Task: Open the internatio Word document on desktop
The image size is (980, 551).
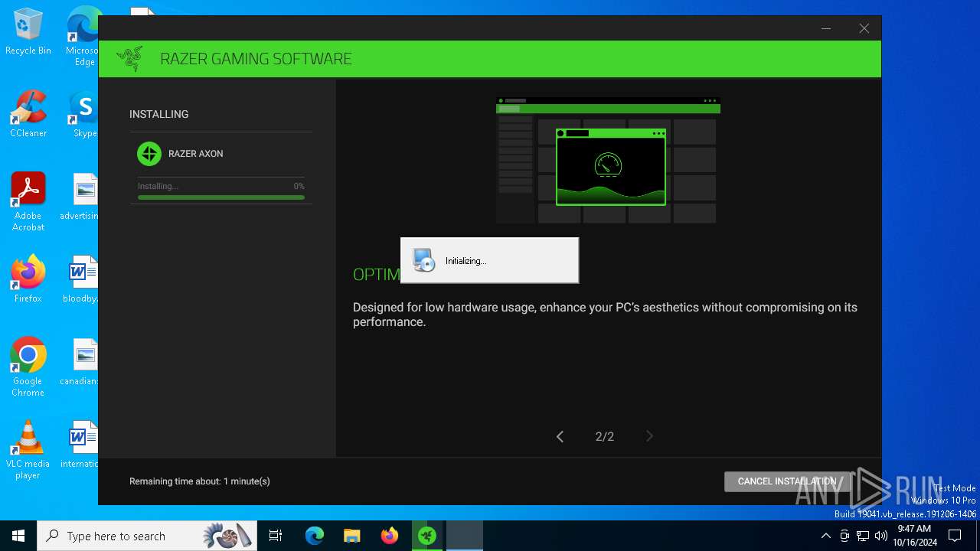Action: [x=80, y=445]
